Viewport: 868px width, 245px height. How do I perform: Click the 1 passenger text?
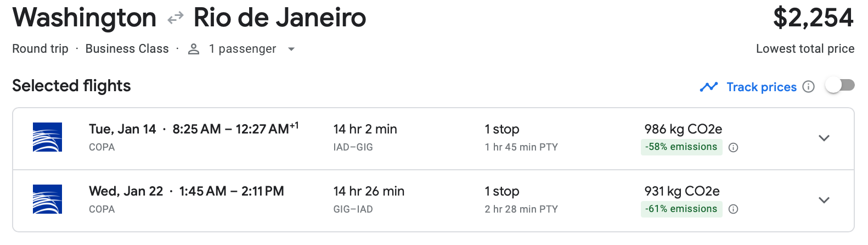click(242, 49)
